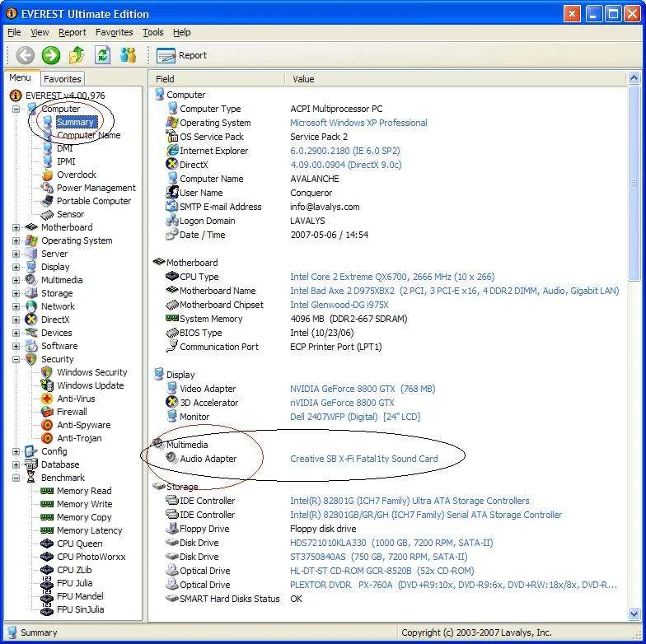This screenshot has height=644, width=646.
Task: Click the DirectX row icon in Computer section
Action: [x=171, y=164]
